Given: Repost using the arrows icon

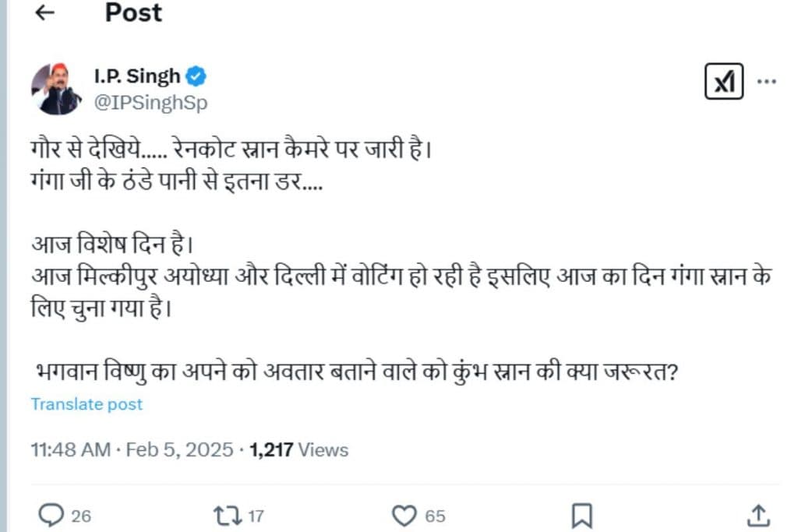Looking at the screenshot, I should pos(226,515).
